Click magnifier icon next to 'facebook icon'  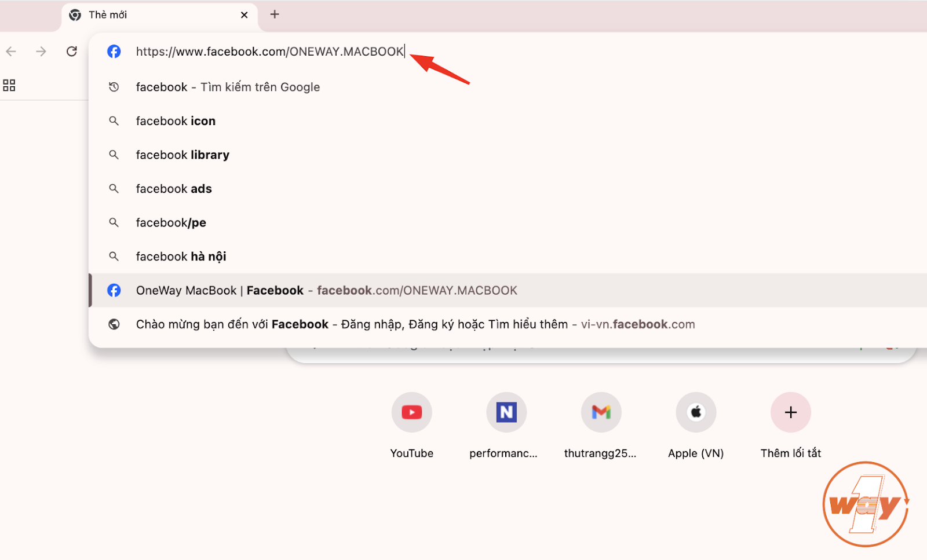coord(114,121)
